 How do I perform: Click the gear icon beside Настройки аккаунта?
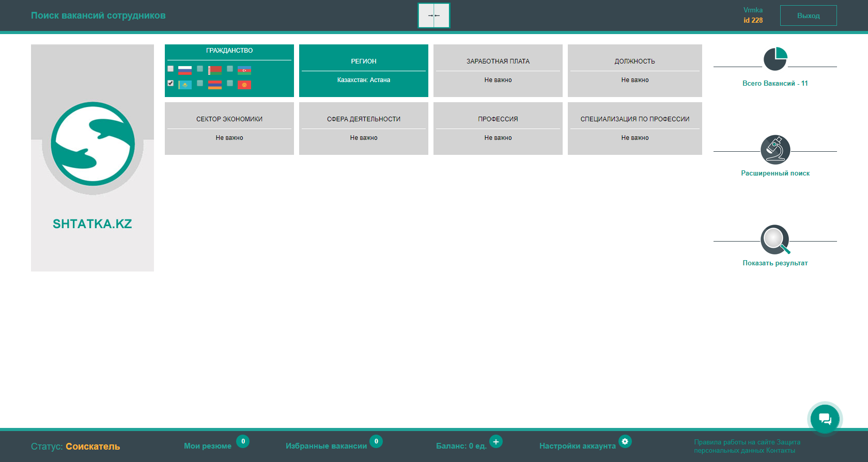pos(625,442)
